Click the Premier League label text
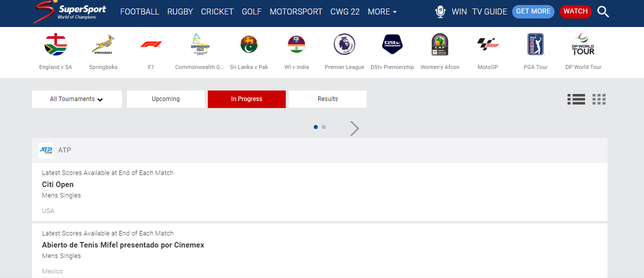 344,67
